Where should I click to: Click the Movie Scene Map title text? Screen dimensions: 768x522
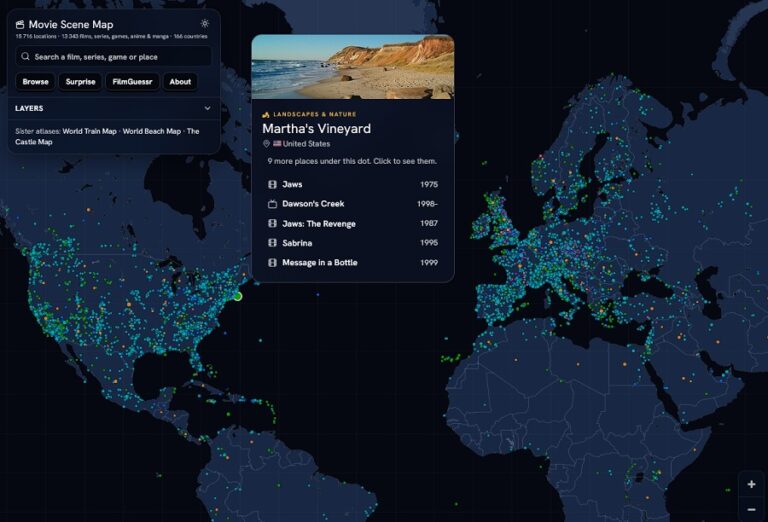[71, 24]
